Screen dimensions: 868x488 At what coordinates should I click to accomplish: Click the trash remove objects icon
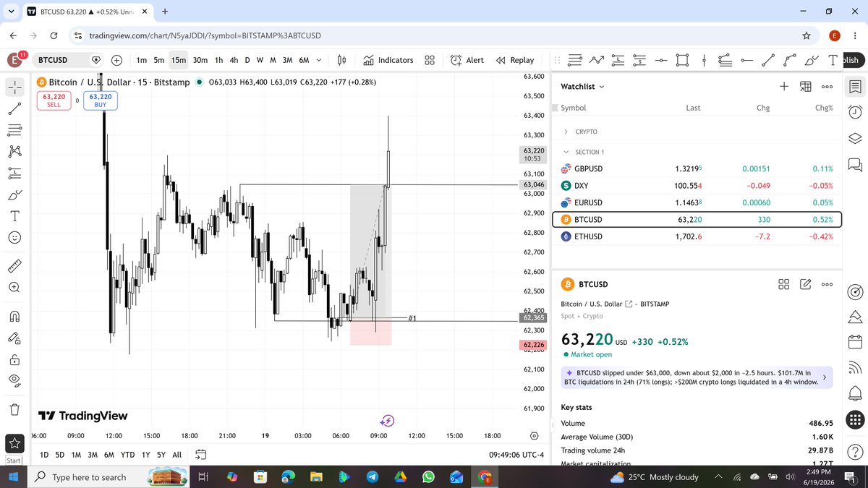15,409
